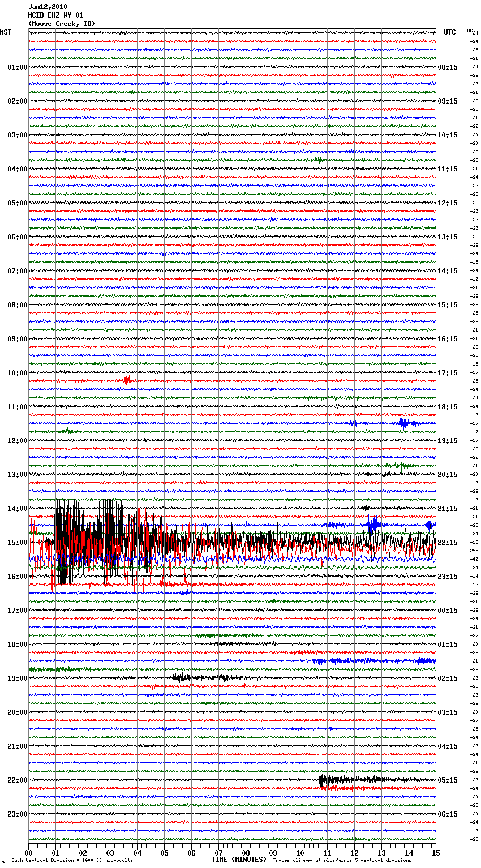The height and width of the screenshot is (868, 481).
Task: Click the 14:15 UTC time label
Action: (448, 271)
